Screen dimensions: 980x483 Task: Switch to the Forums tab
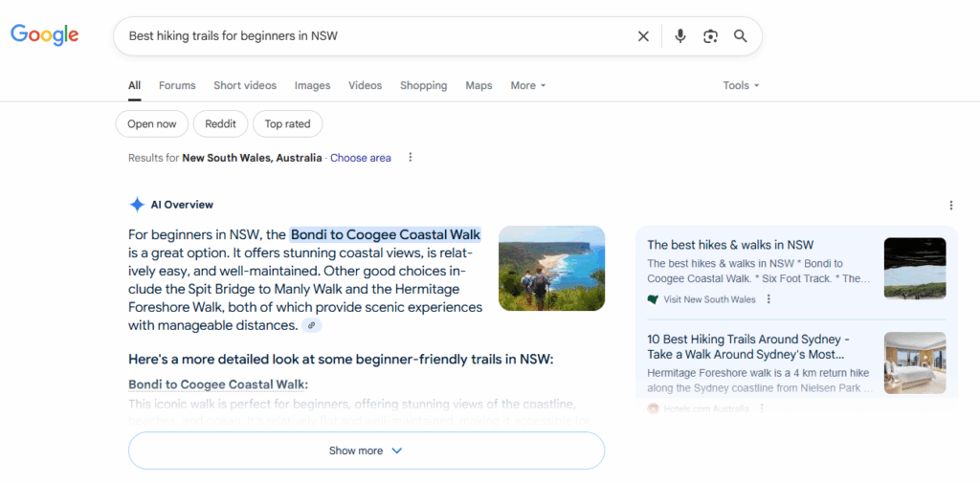177,86
